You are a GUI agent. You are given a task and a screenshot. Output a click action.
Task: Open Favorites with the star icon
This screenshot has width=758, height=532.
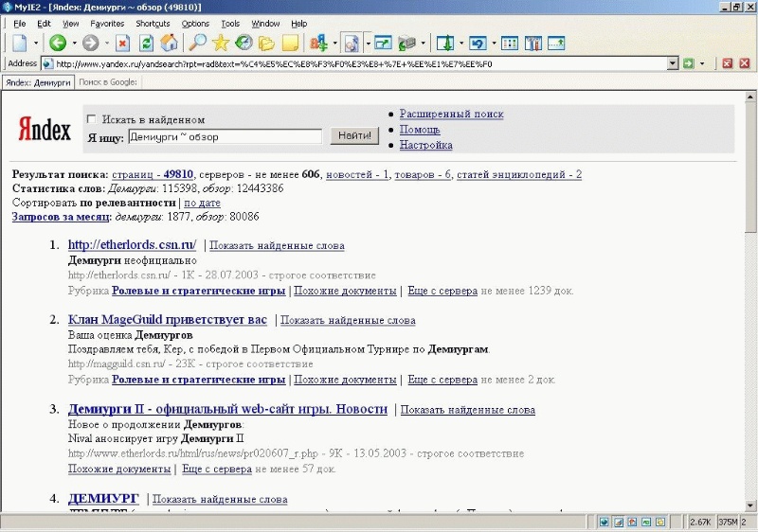(221, 43)
